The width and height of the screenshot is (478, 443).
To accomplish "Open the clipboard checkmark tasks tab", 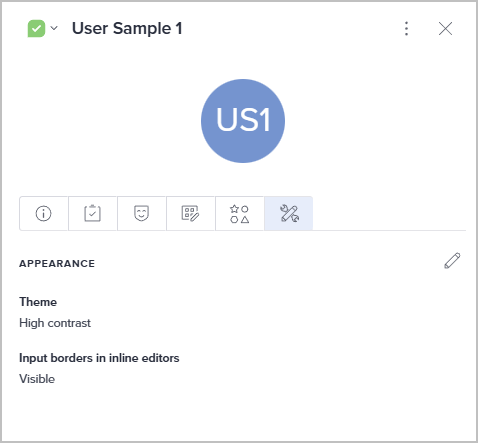I will point(93,213).
